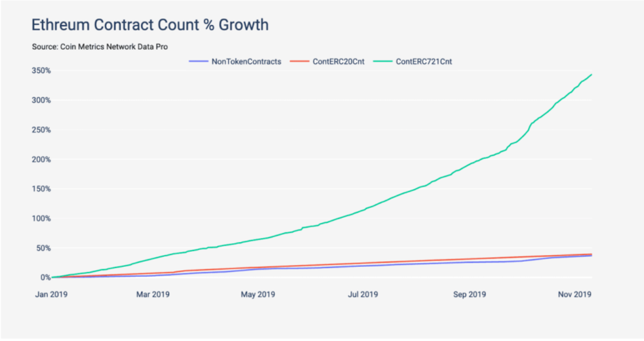Click the red ContERC20Cnt legend line swatch
The image size is (644, 341).
301,61
